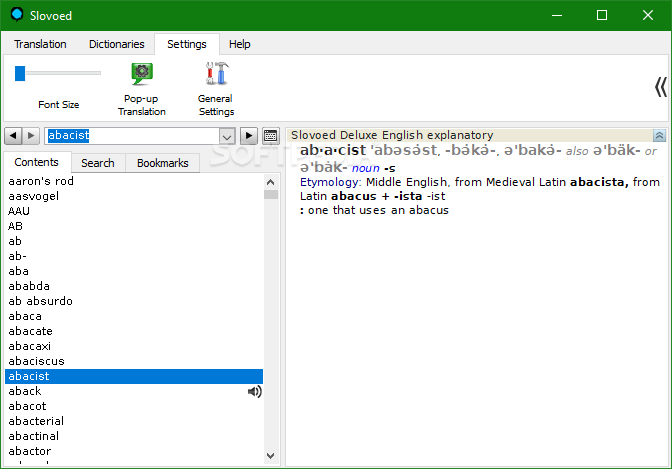Maximize the Slovoed window
The height and width of the screenshot is (469, 672).
point(602,15)
